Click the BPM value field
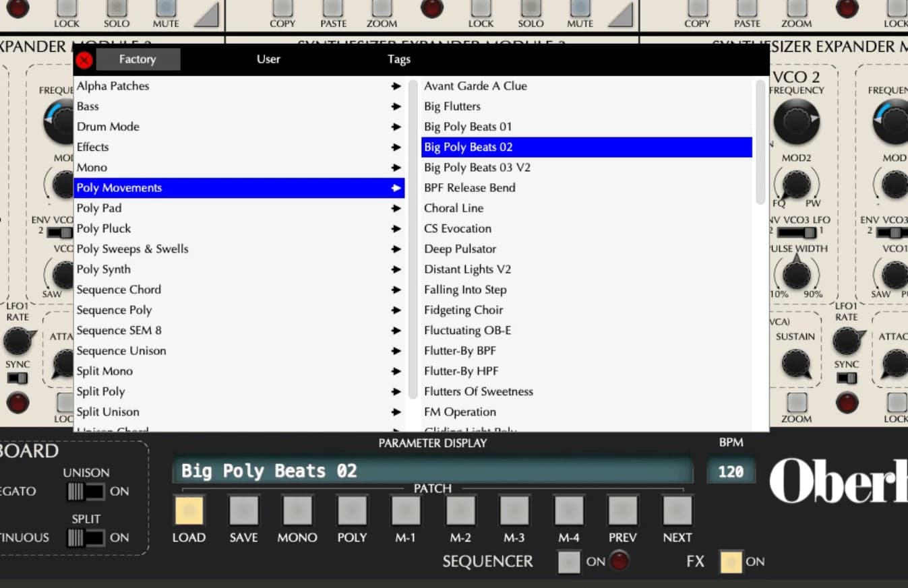 pos(731,471)
